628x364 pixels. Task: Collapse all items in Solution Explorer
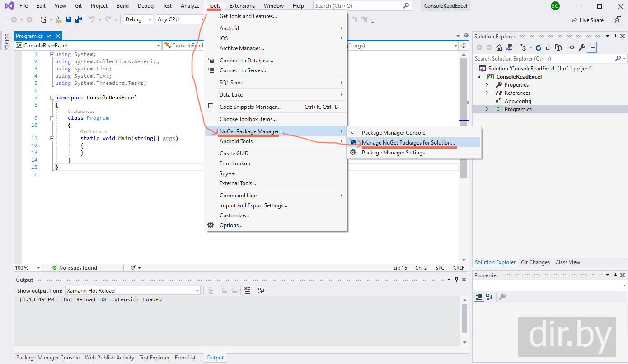[548, 47]
